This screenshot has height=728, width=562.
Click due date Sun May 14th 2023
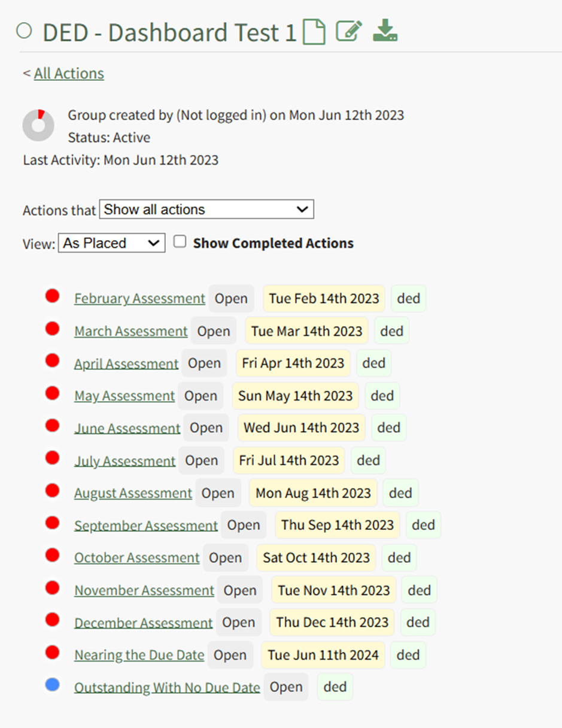pos(295,396)
